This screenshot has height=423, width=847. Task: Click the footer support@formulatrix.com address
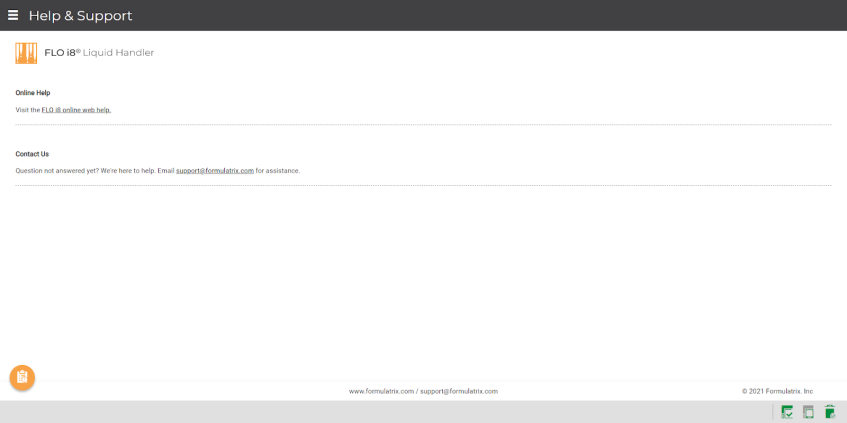pos(459,391)
